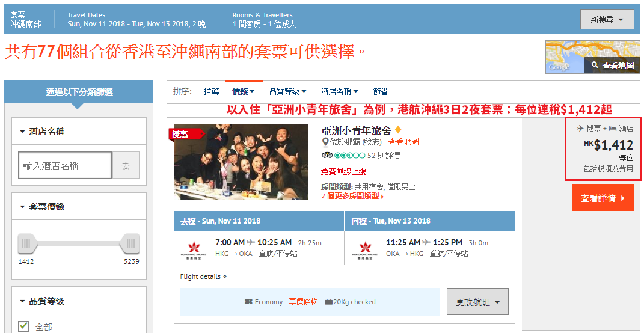Viewport: 644px width, 333px height.
Task: Sort results by 推薦
Action: [x=212, y=91]
